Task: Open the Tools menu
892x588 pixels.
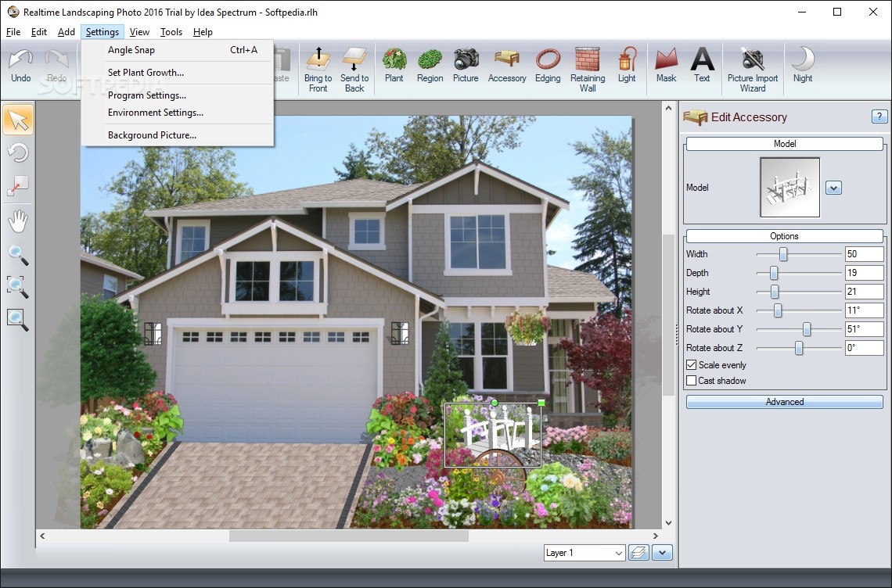Action: coord(171,32)
